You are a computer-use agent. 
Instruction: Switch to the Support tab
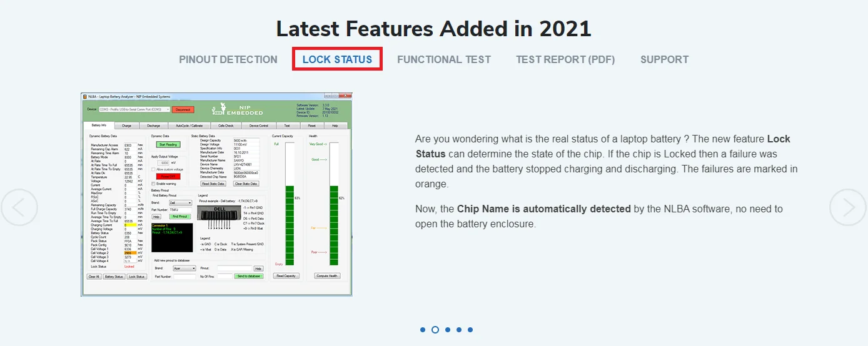664,59
